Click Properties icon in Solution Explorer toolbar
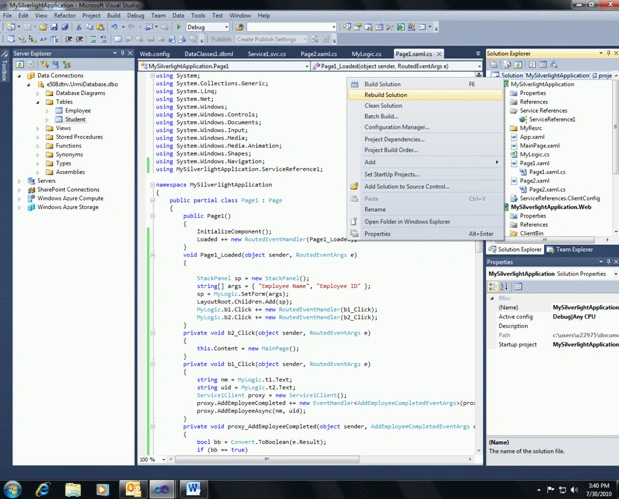 493,64
